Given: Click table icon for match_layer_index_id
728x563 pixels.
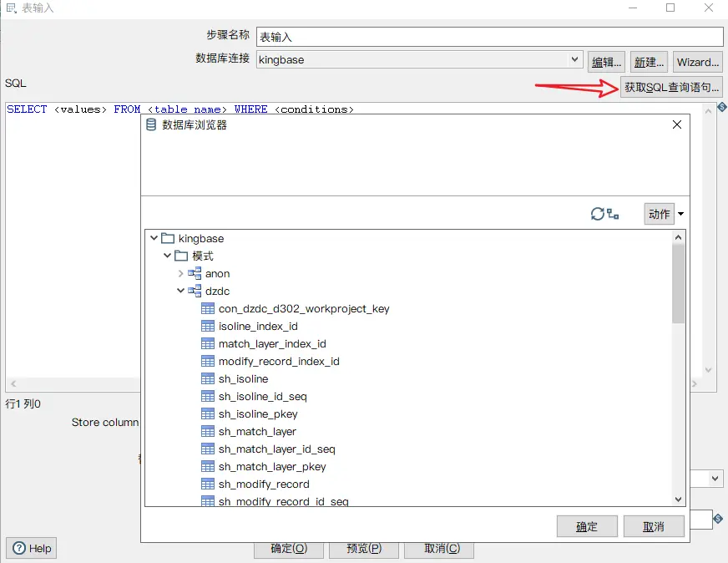Looking at the screenshot, I should tap(208, 344).
